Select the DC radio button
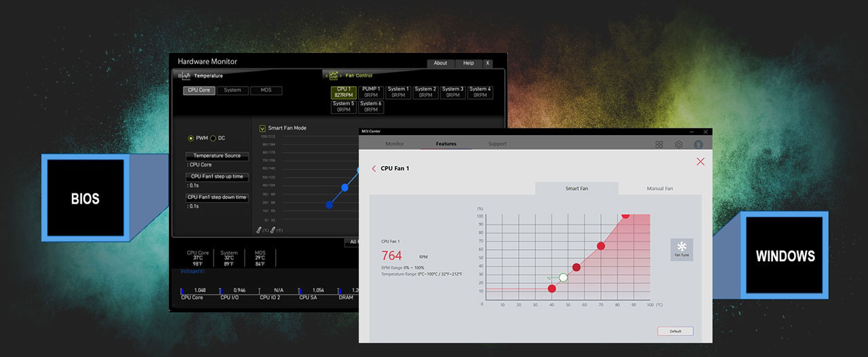The height and width of the screenshot is (357, 868). [x=213, y=138]
